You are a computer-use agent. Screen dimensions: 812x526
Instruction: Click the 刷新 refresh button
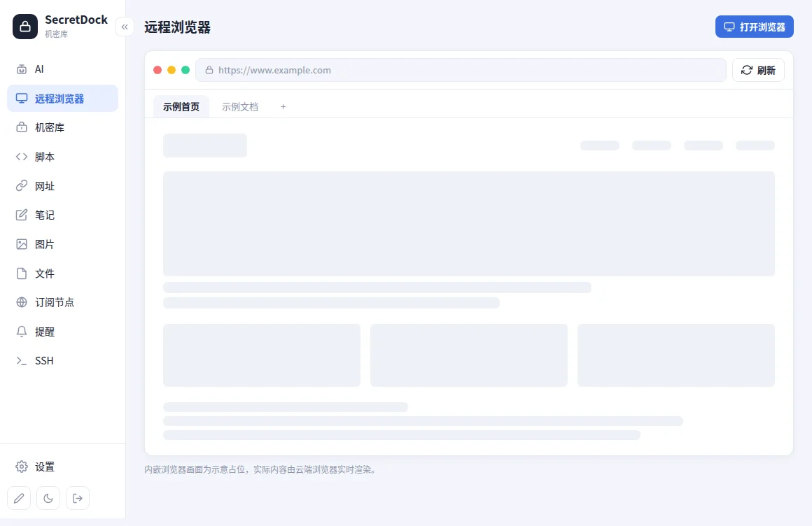758,70
